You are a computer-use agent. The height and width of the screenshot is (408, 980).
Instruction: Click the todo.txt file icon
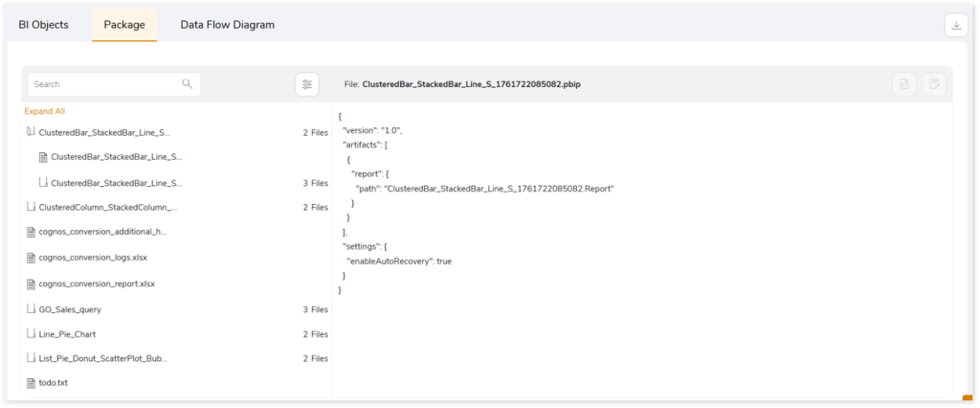click(x=31, y=383)
